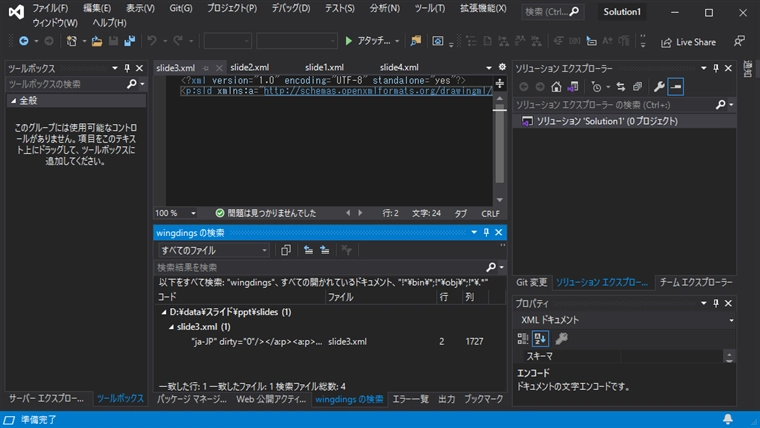760x428 pixels.
Task: Select the "ja-JP" dirty="0" search result row
Action: [x=330, y=342]
